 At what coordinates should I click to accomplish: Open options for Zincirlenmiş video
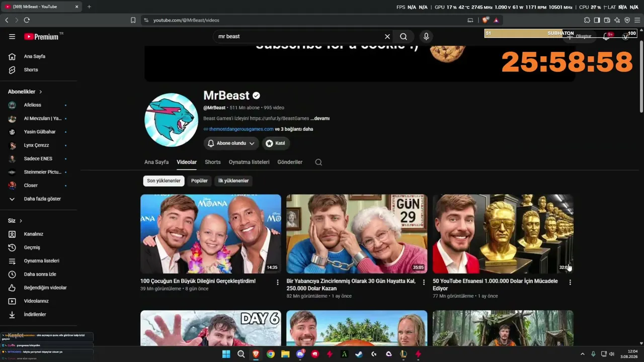[424, 283]
